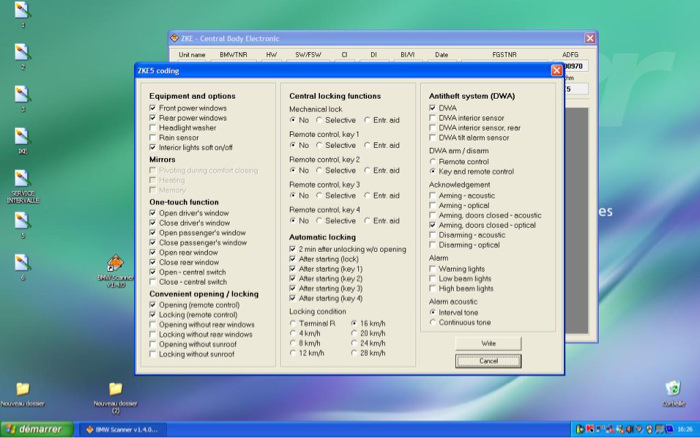Select the desktop file labeled 5

click(22, 224)
